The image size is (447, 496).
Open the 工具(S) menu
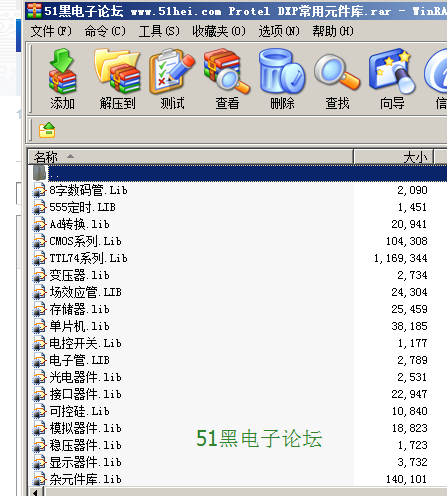(x=159, y=31)
